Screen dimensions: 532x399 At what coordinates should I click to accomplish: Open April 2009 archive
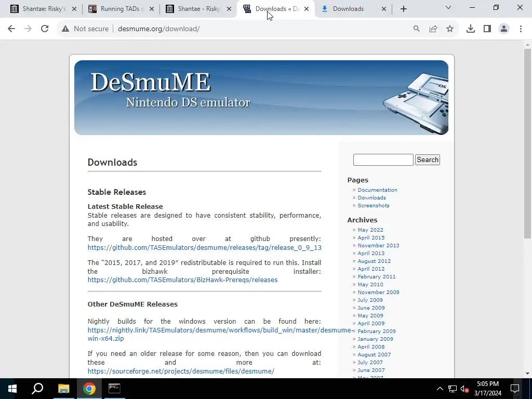click(371, 324)
